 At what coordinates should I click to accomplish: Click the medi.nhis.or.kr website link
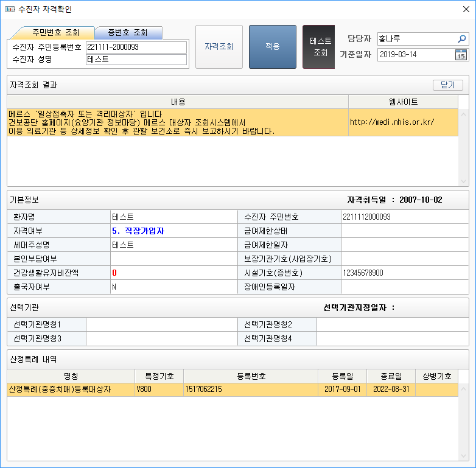point(391,122)
